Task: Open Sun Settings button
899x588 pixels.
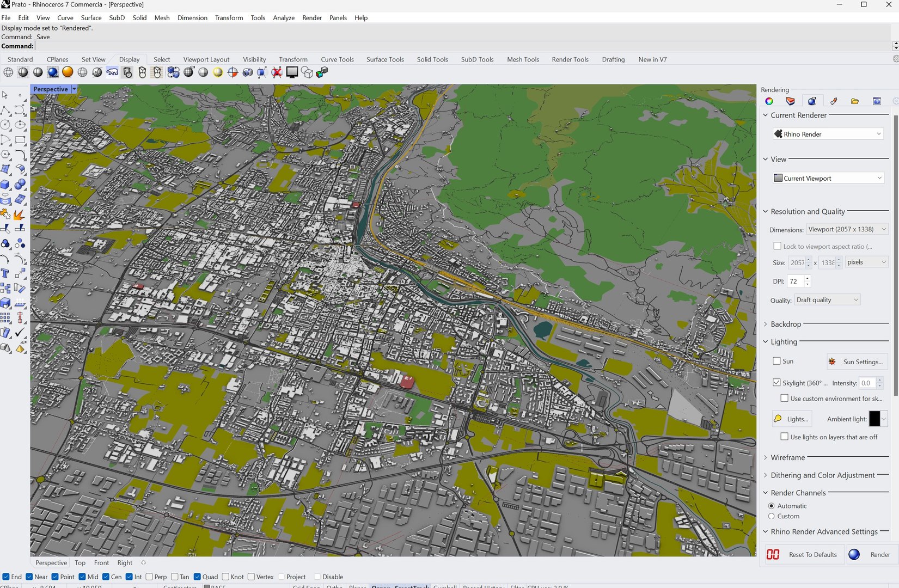Action: pyautogui.click(x=857, y=362)
